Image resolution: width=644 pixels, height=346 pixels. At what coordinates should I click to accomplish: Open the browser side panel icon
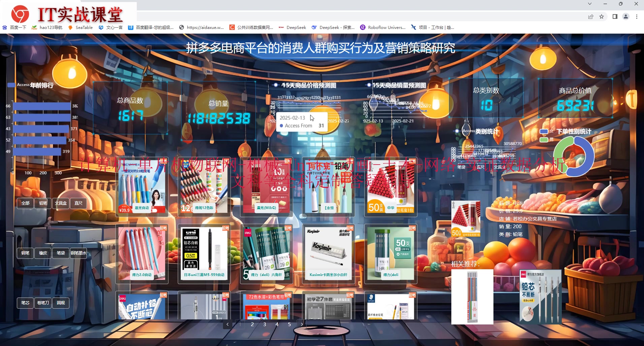[615, 16]
